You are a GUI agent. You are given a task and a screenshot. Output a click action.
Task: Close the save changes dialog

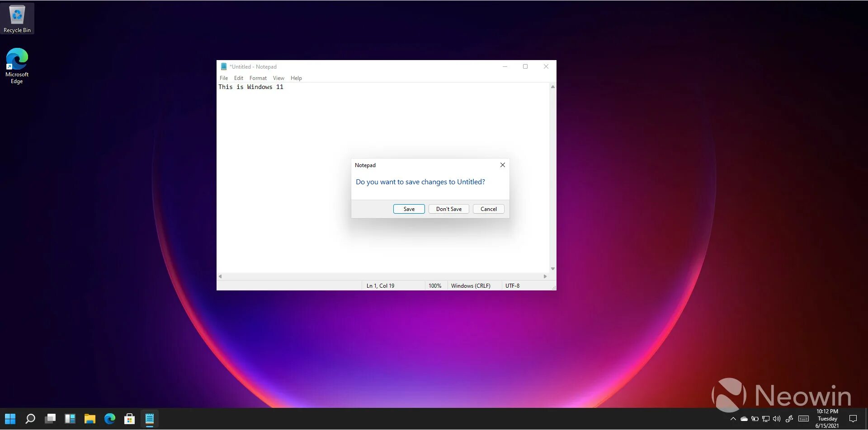click(x=503, y=165)
